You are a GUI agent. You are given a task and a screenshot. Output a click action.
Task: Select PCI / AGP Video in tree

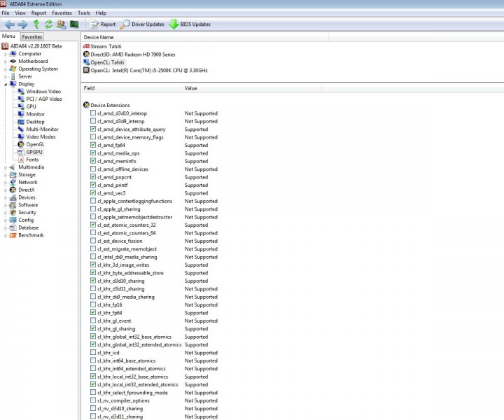44,99
